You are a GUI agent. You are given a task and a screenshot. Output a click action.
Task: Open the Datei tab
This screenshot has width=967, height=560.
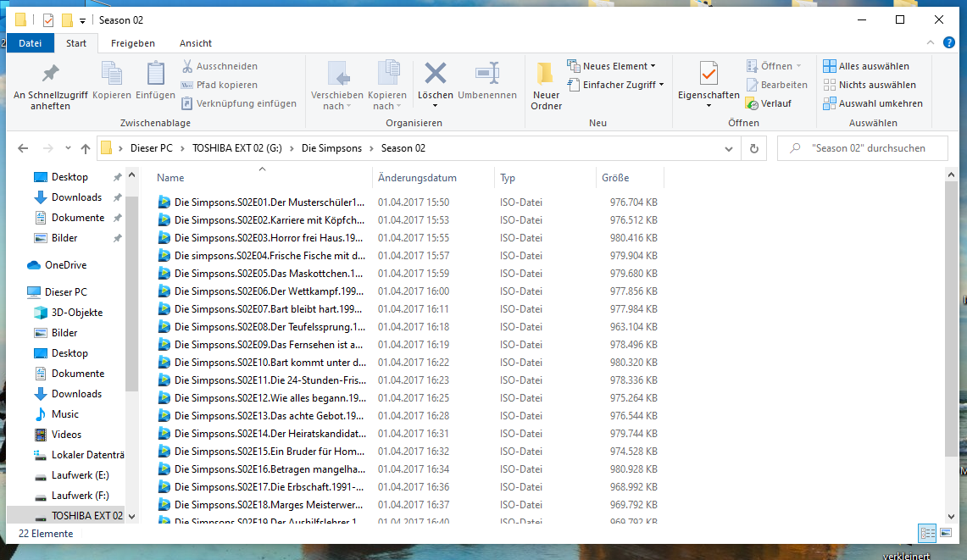tap(31, 43)
